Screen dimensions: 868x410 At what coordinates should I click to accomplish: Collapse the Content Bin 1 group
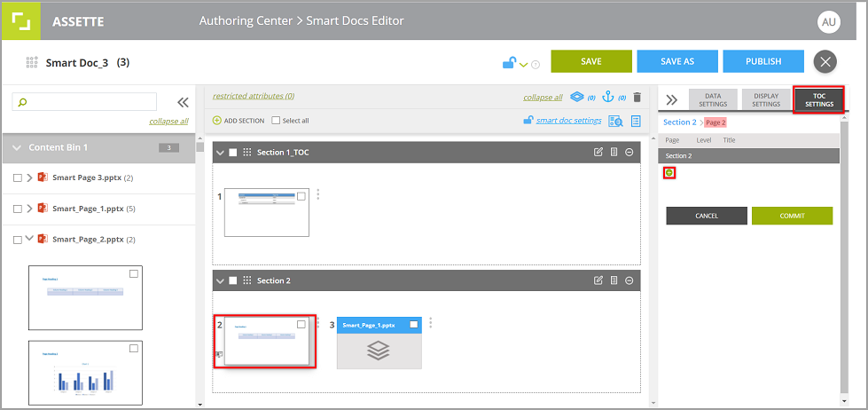[x=17, y=148]
